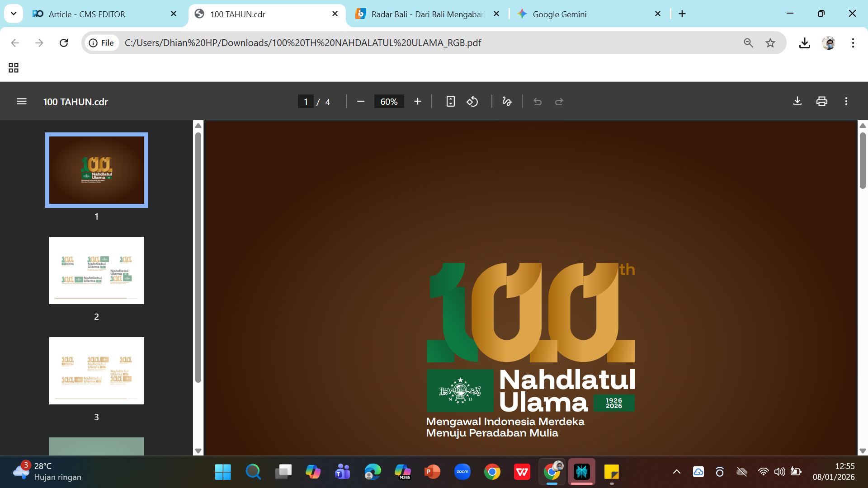Redo the annotation
The image size is (868, 488).
tap(559, 102)
